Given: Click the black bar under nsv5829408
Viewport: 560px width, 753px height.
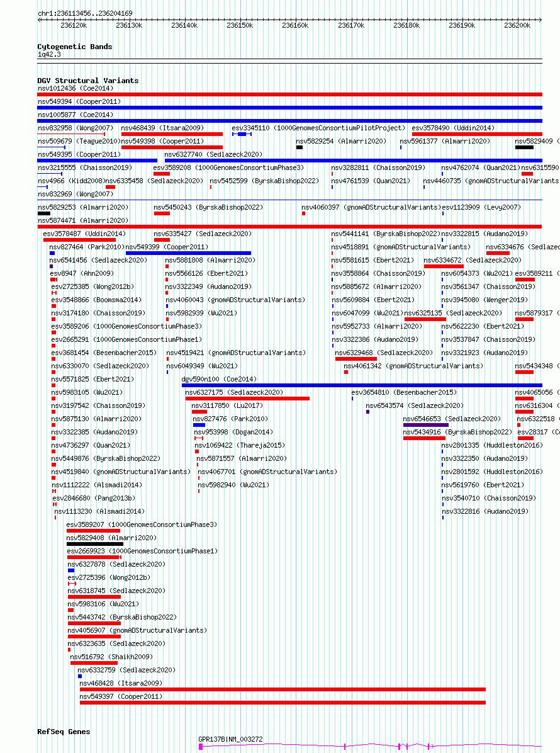Looking at the screenshot, I should pos(95,544).
